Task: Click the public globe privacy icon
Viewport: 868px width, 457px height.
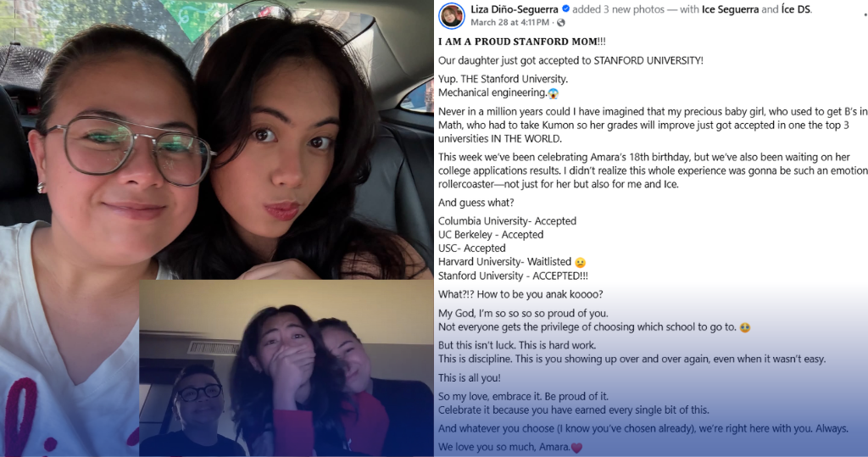Action: [561, 23]
